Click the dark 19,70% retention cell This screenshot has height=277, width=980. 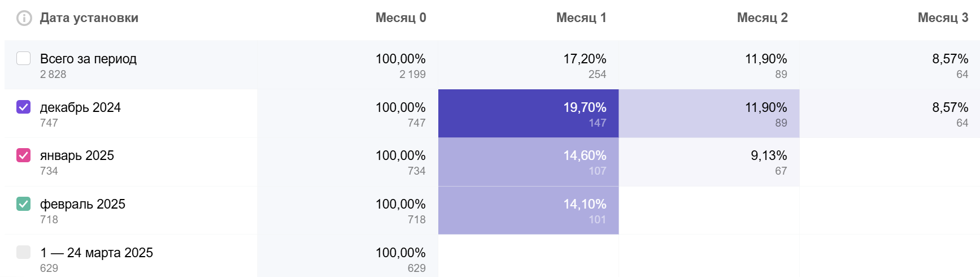click(528, 114)
